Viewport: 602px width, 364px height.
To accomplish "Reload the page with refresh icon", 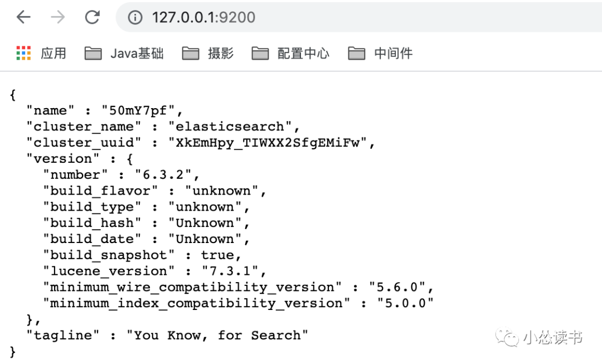I will [92, 17].
